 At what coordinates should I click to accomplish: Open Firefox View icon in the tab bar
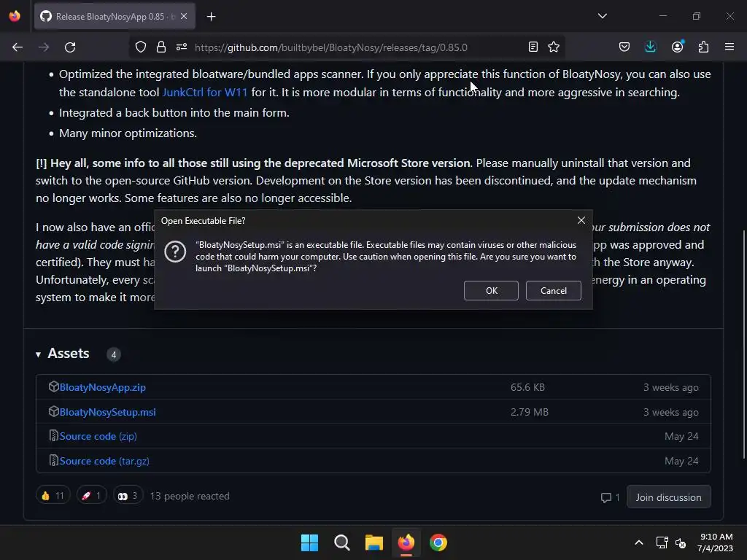15,16
